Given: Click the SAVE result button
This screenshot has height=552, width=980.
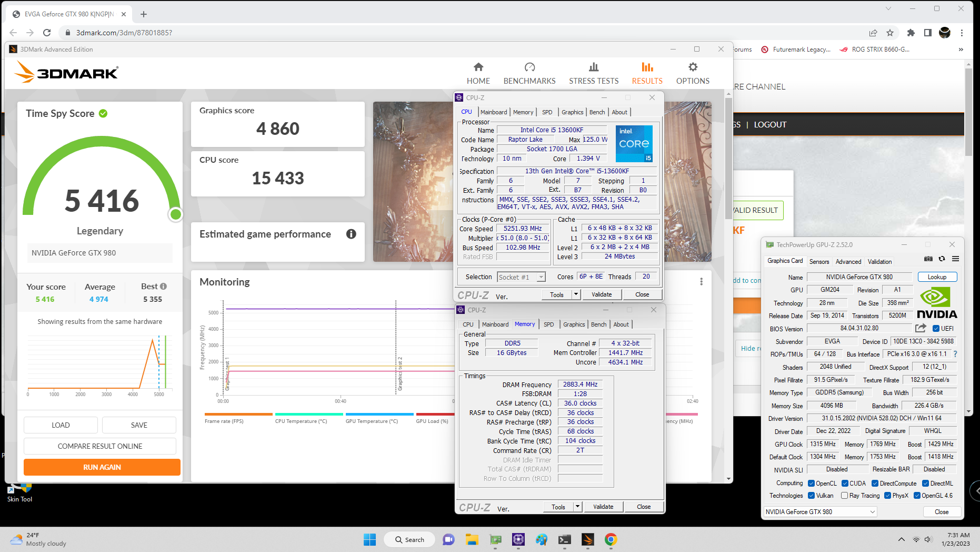Looking at the screenshot, I should [x=139, y=425].
